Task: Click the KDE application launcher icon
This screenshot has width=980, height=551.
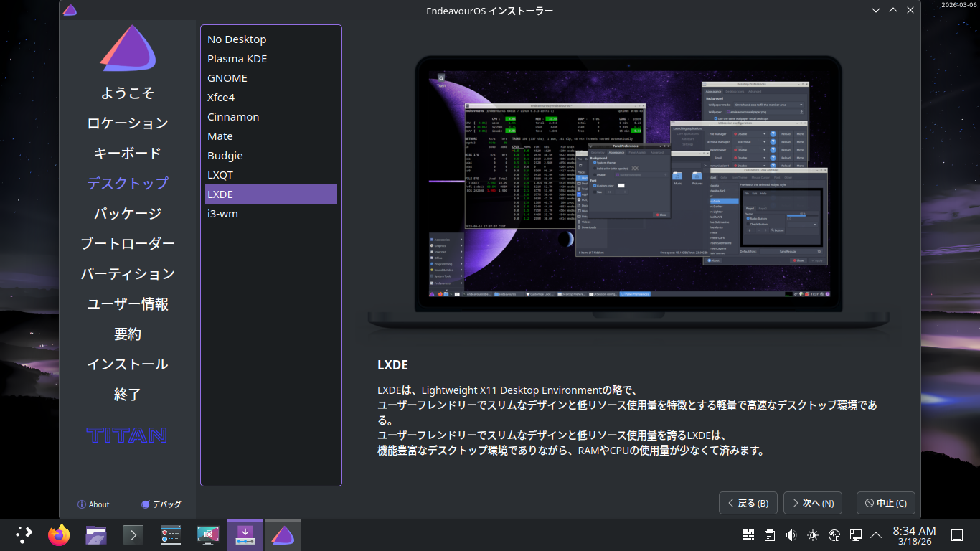Action: click(24, 535)
